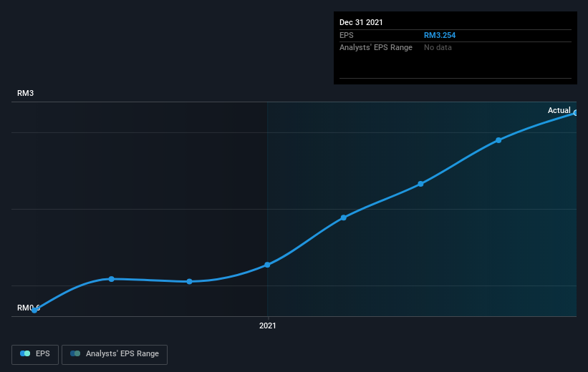Click the Dec 31 2021 tooltip date
This screenshot has height=372, width=588.
pyautogui.click(x=361, y=22)
